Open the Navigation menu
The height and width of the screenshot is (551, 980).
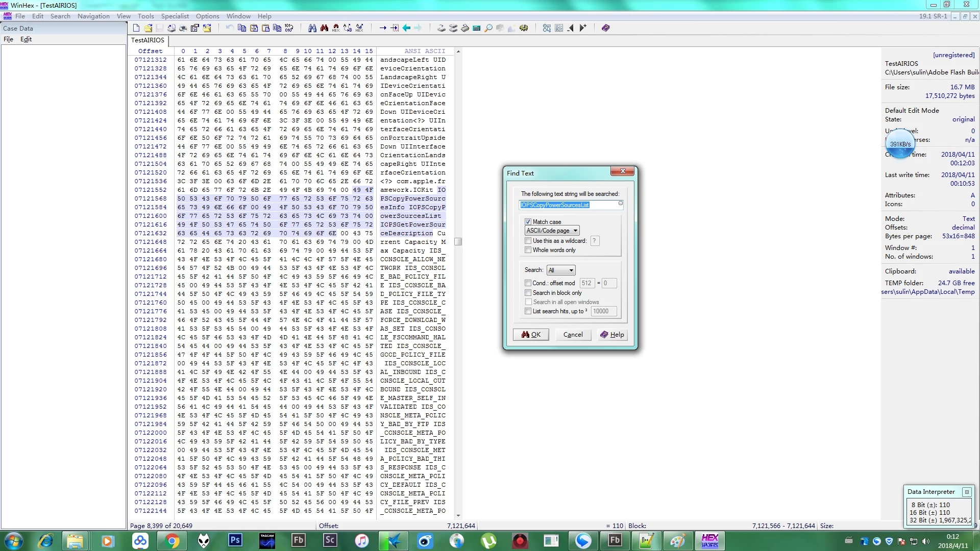93,16
